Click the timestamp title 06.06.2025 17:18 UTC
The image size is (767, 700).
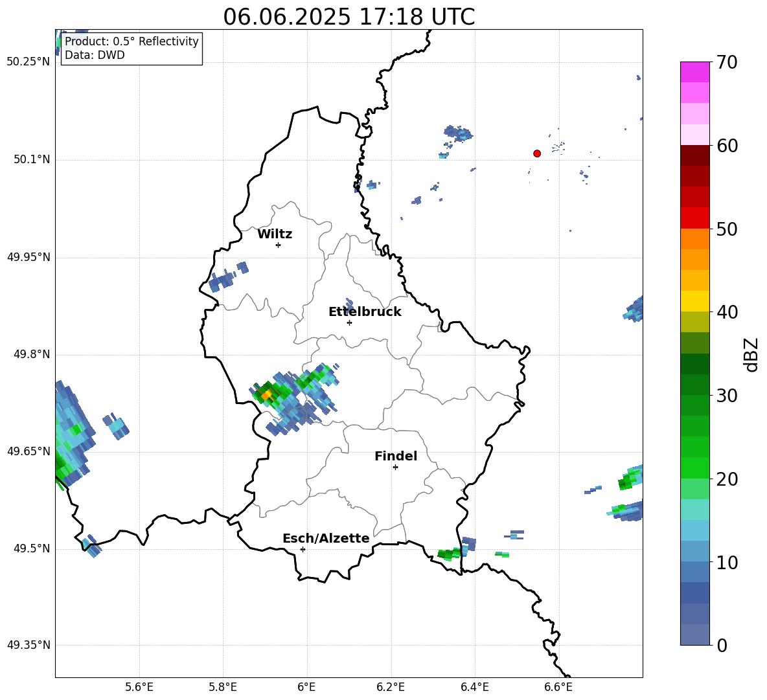(x=349, y=17)
